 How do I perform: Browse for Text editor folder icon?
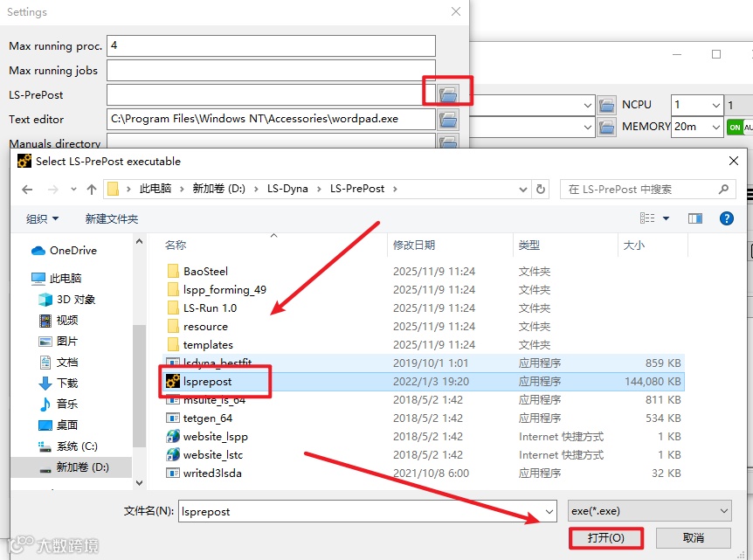pyautogui.click(x=447, y=119)
